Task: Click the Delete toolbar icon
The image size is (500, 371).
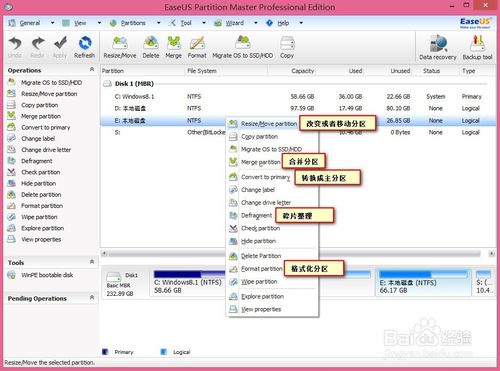Action: click(151, 47)
